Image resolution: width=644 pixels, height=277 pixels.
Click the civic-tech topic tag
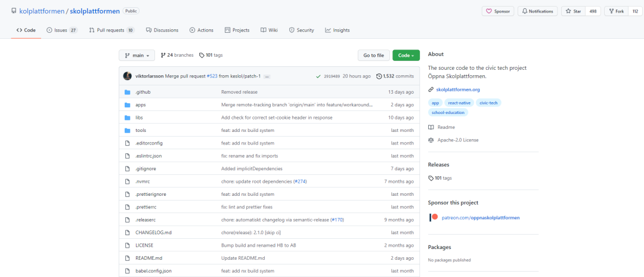(x=488, y=103)
